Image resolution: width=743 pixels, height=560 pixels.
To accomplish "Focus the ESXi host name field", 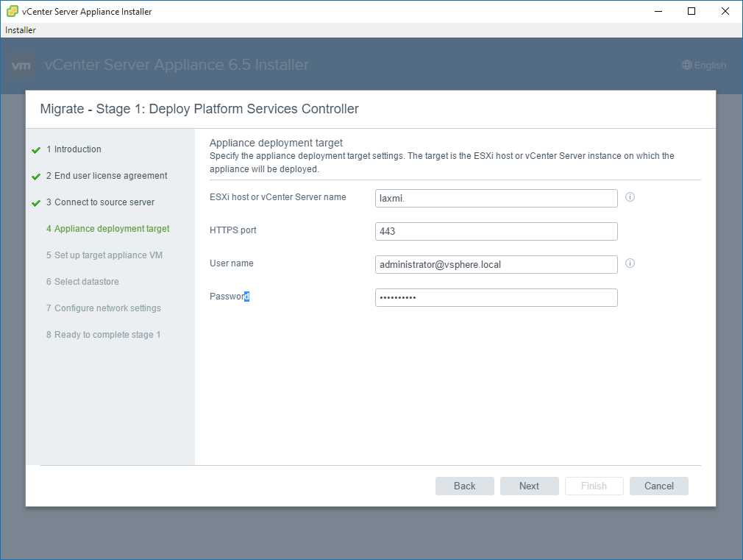I will click(x=496, y=199).
